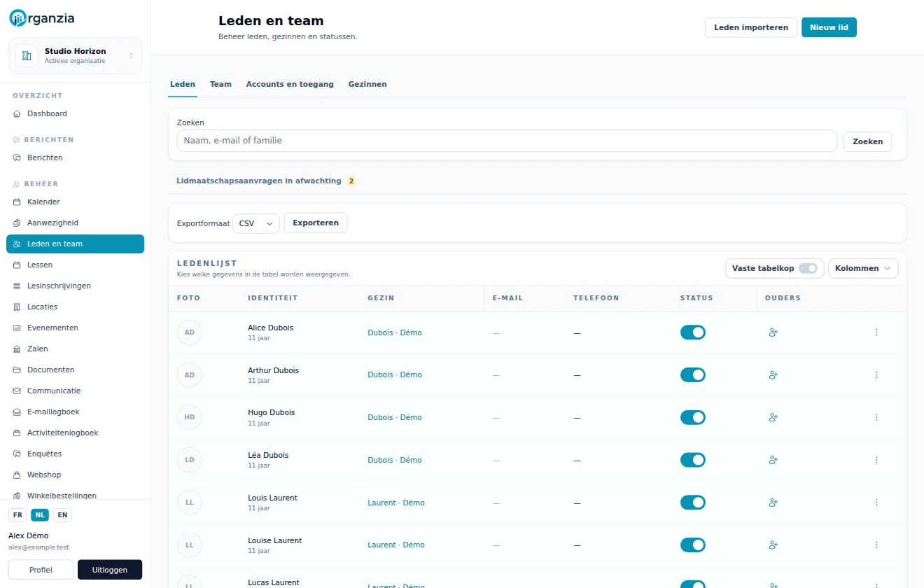Click the Profiel button
This screenshot has height=588, width=924.
coord(41,570)
